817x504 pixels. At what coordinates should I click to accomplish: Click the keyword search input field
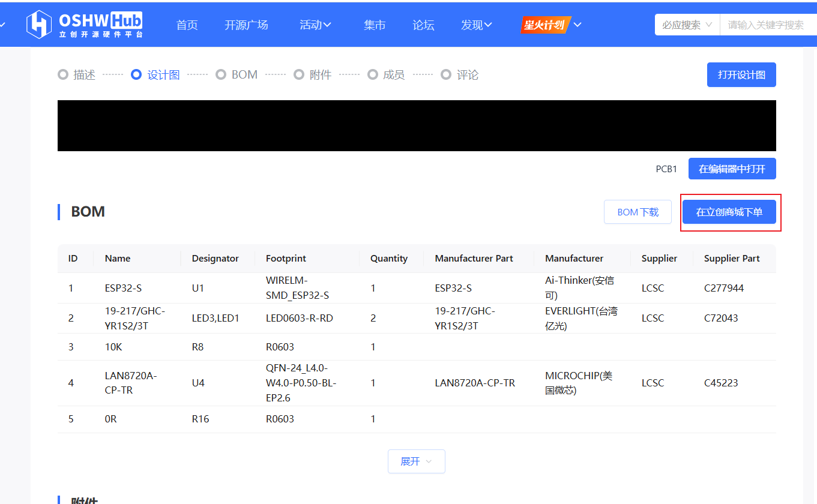pyautogui.click(x=768, y=25)
